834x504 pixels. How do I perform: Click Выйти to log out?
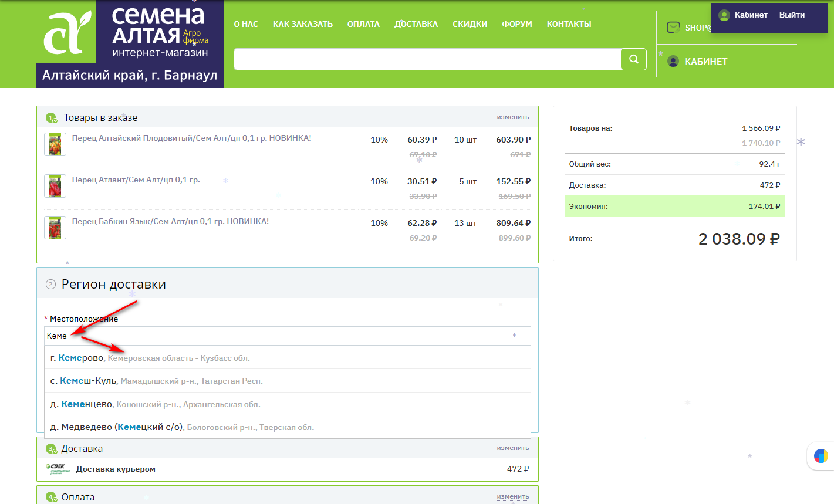coord(792,15)
